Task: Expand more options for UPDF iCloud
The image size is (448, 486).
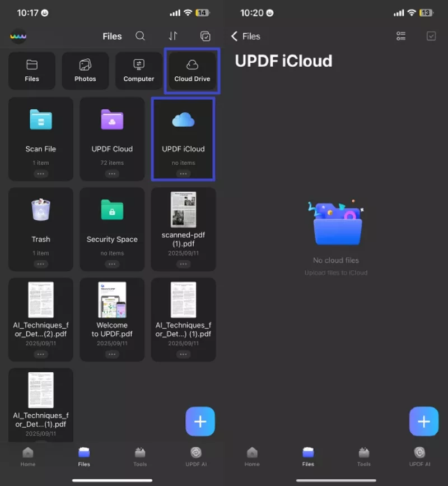Action: 183,174
